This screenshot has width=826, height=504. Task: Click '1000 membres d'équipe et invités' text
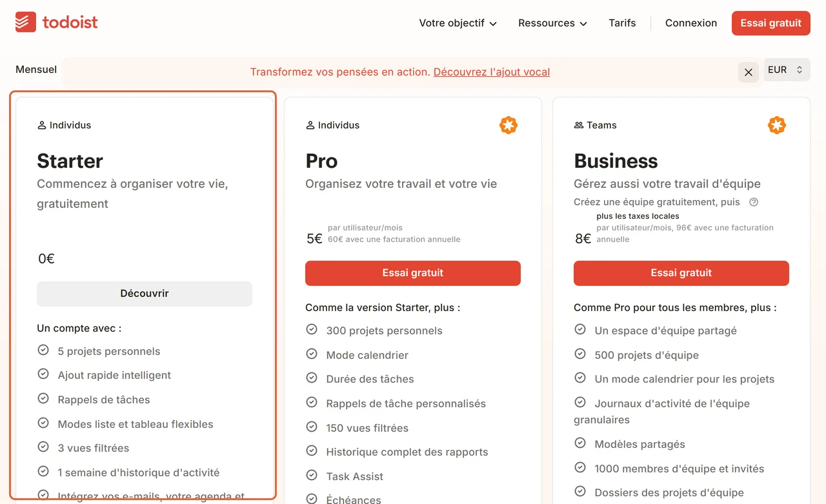(680, 469)
